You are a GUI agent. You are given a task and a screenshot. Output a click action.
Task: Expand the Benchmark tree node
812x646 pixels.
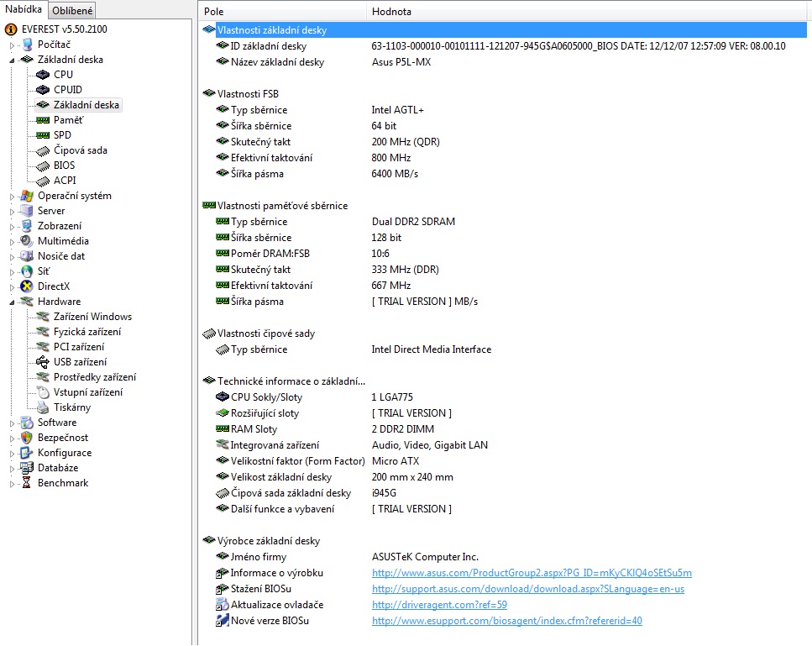[x=12, y=484]
